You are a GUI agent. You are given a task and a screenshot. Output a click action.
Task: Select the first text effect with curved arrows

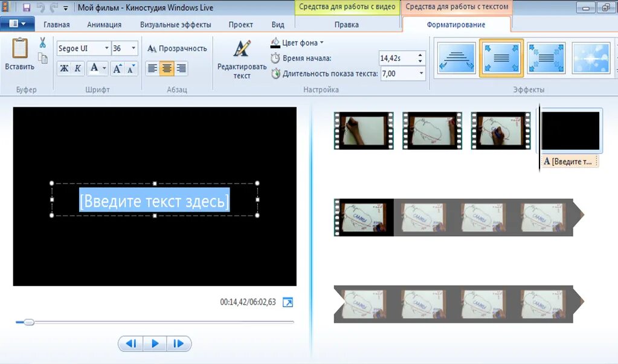tap(457, 58)
